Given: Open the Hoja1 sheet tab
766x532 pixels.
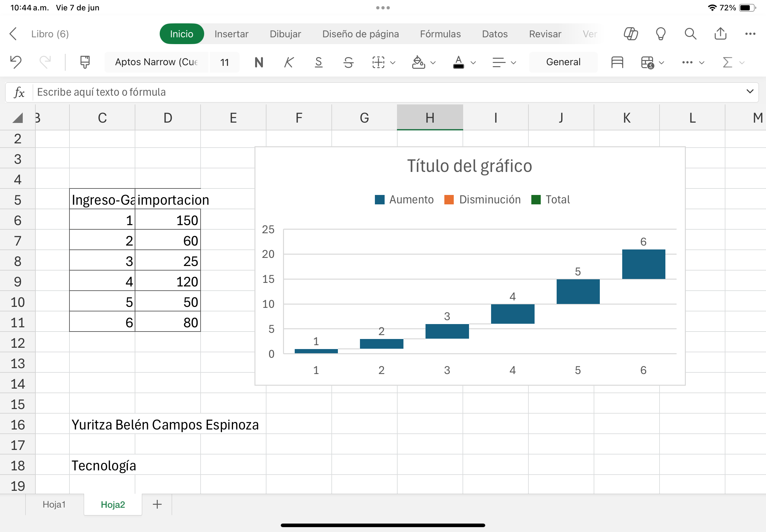Looking at the screenshot, I should click(x=54, y=504).
